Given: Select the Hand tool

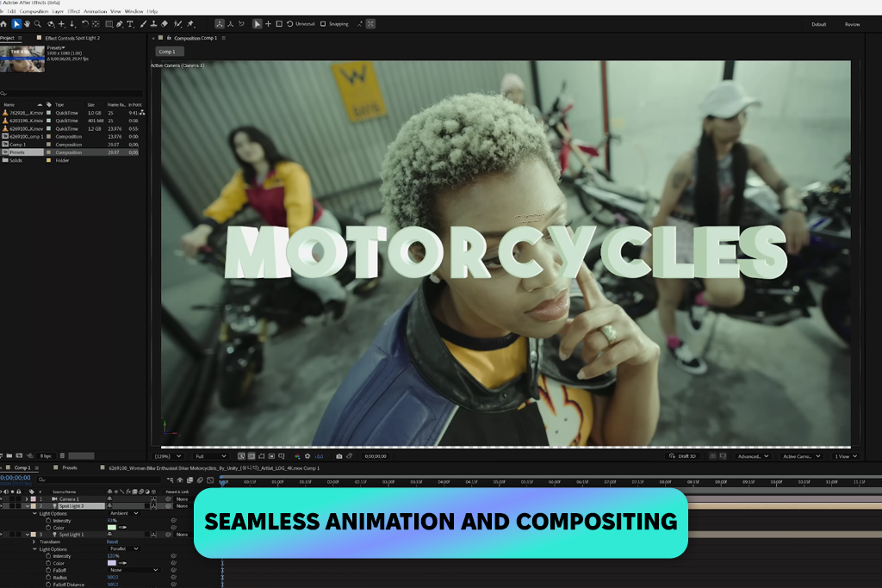Looking at the screenshot, I should (x=27, y=24).
